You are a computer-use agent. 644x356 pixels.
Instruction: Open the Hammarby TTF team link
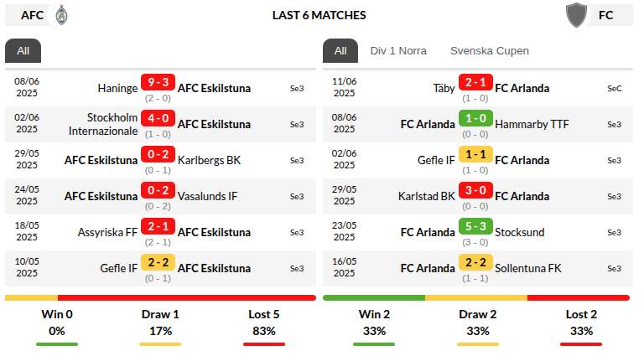coord(532,124)
